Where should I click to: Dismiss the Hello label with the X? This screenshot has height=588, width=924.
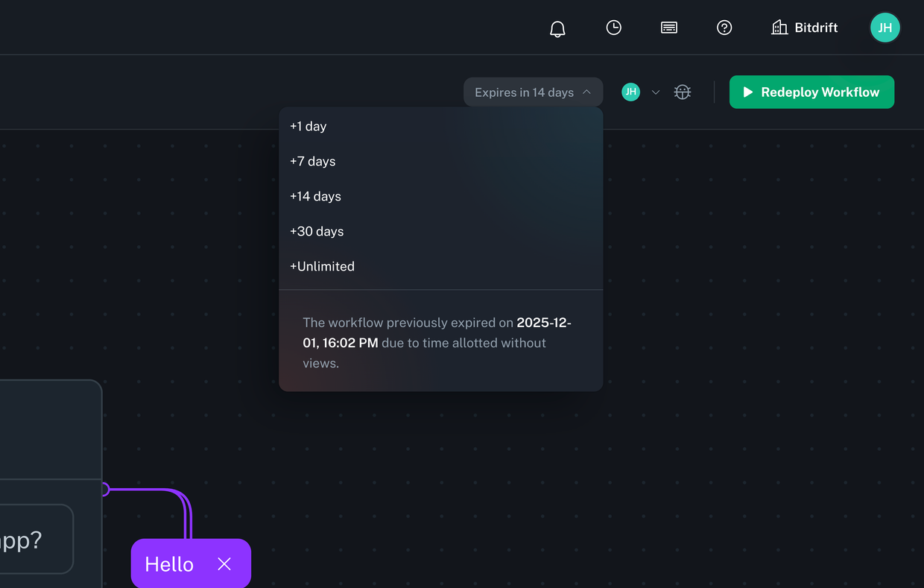pos(224,564)
